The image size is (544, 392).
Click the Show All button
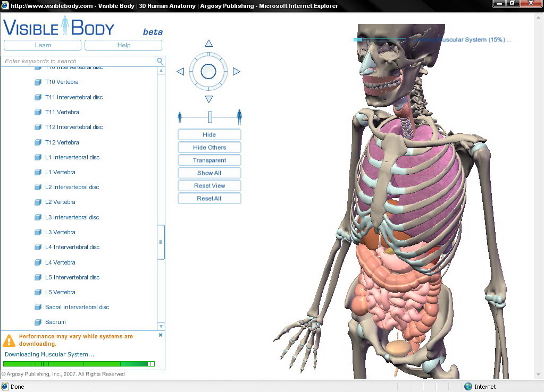[209, 173]
